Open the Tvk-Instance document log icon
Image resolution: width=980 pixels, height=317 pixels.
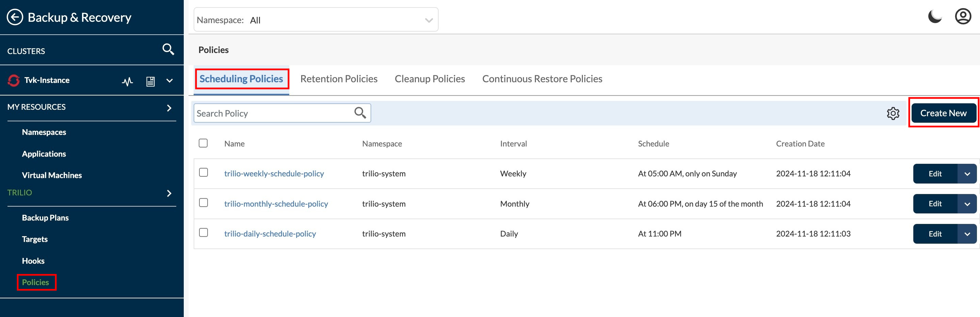(151, 81)
